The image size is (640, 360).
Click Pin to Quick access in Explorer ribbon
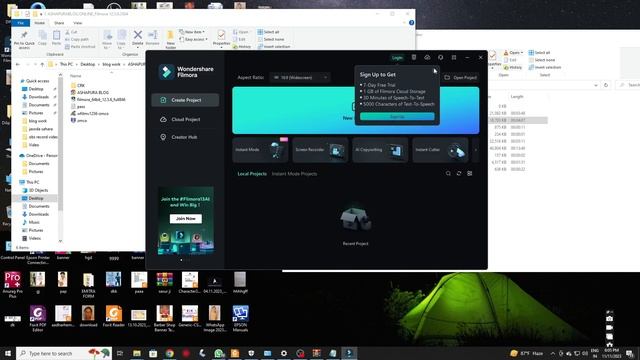point(24,40)
